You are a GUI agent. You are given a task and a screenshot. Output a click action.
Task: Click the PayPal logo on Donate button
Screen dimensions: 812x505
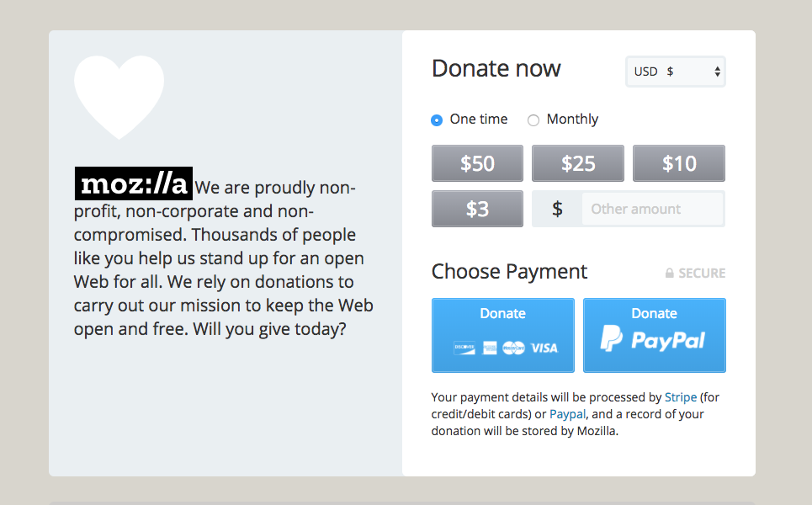(x=653, y=339)
